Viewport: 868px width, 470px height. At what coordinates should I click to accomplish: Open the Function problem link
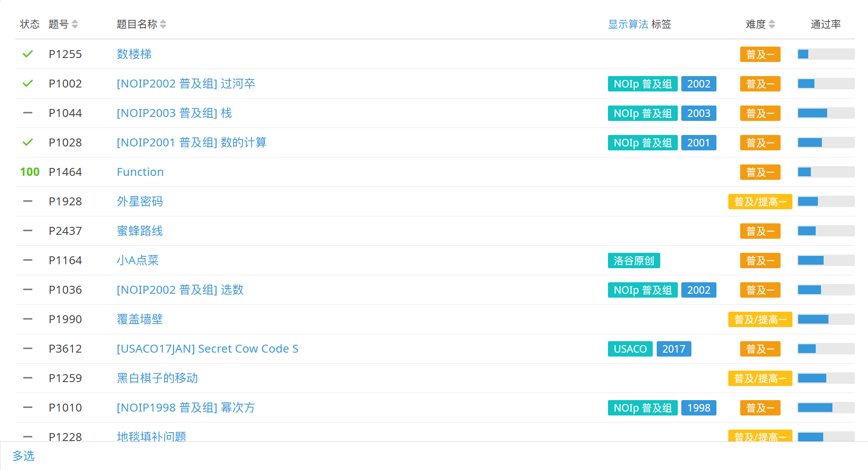tap(140, 172)
